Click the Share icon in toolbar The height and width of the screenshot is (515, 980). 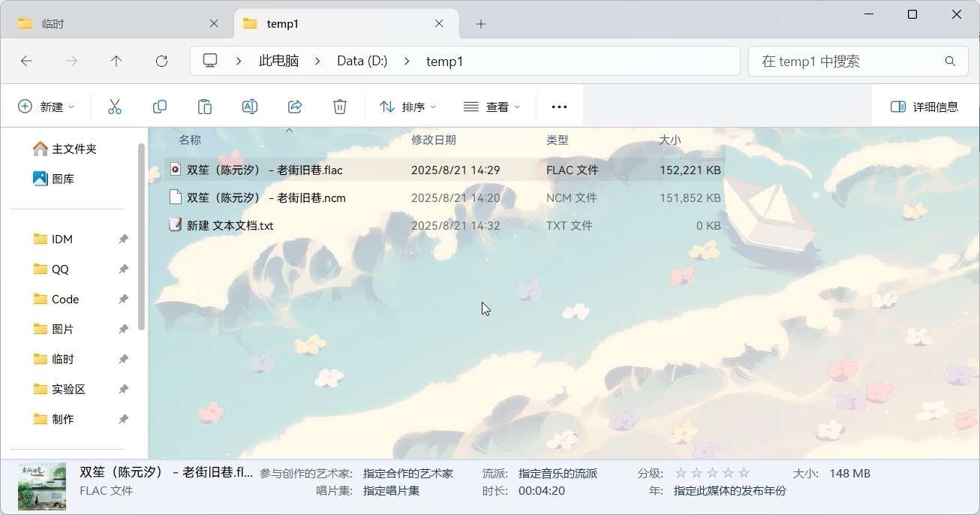(295, 107)
